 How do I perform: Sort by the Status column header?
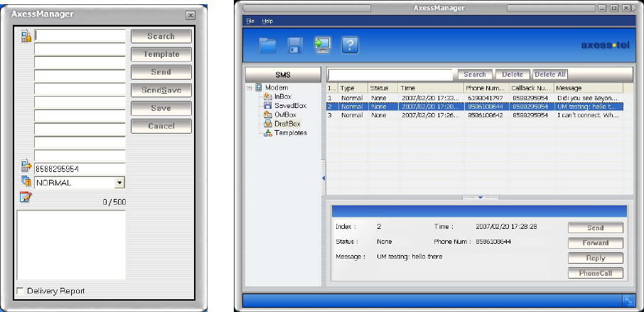[383, 88]
